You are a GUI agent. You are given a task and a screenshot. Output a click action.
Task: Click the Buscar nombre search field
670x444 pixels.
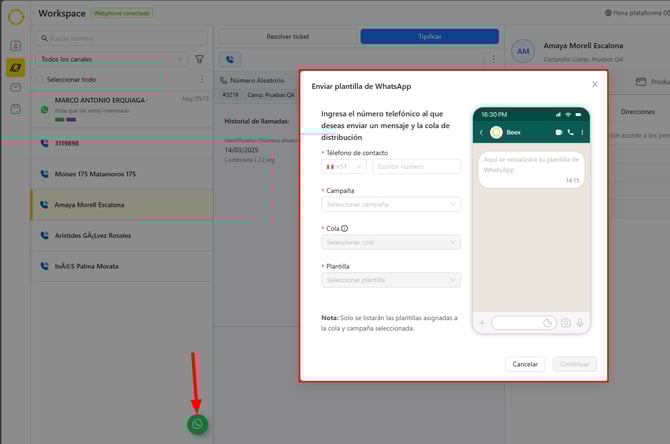[x=121, y=38]
